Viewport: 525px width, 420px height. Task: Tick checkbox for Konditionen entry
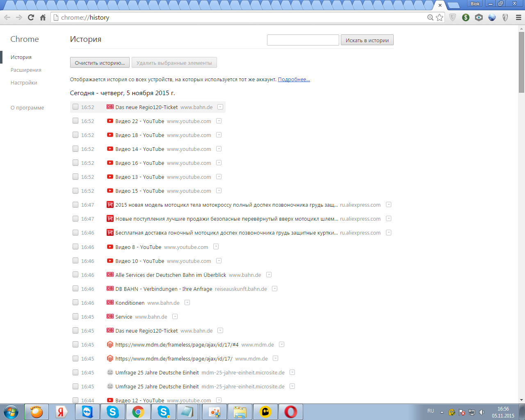click(75, 302)
